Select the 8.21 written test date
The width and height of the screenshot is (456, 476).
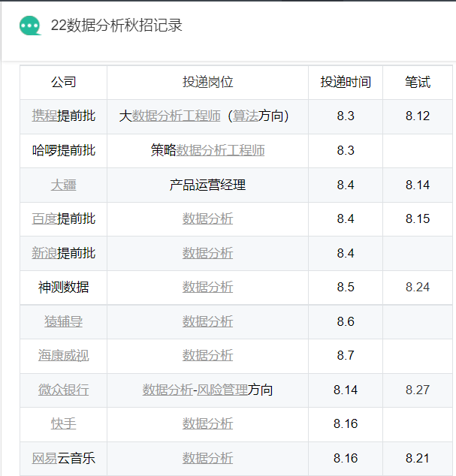tap(418, 458)
